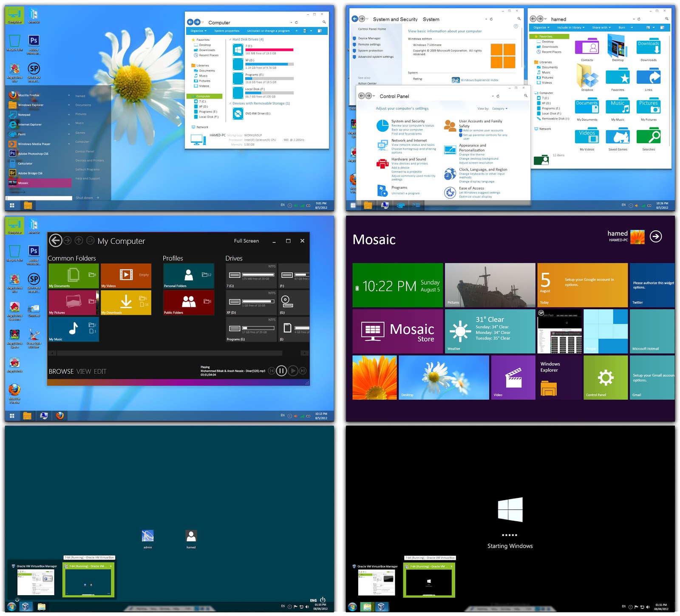Image resolution: width=680 pixels, height=616 pixels.
Task: Open the Include in library dropdown
Action: pos(571,27)
